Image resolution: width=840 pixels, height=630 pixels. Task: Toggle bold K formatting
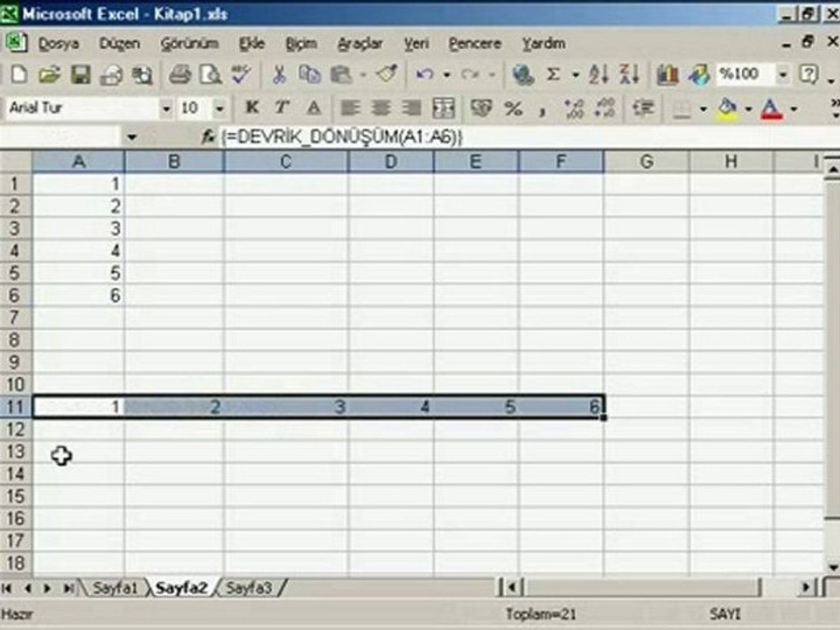pos(252,108)
